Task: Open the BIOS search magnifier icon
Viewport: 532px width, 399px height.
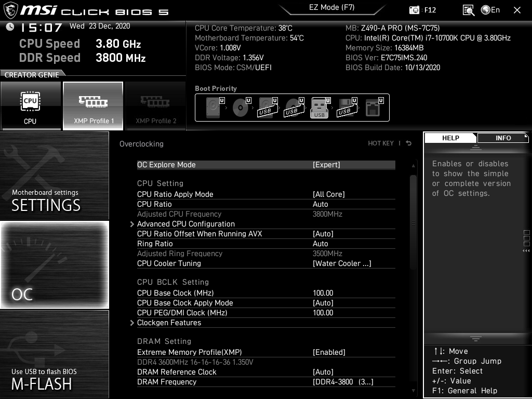Action: point(469,10)
